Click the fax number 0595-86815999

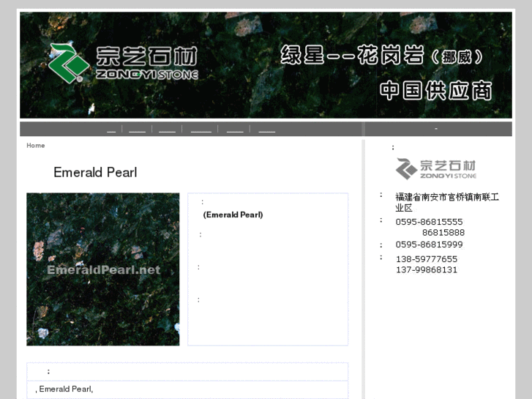(x=429, y=245)
